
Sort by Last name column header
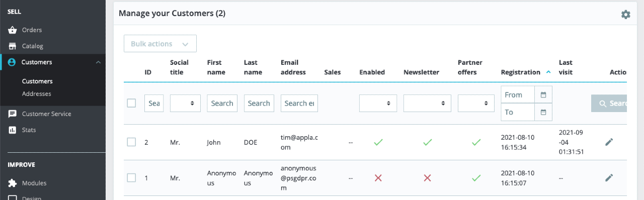point(253,67)
